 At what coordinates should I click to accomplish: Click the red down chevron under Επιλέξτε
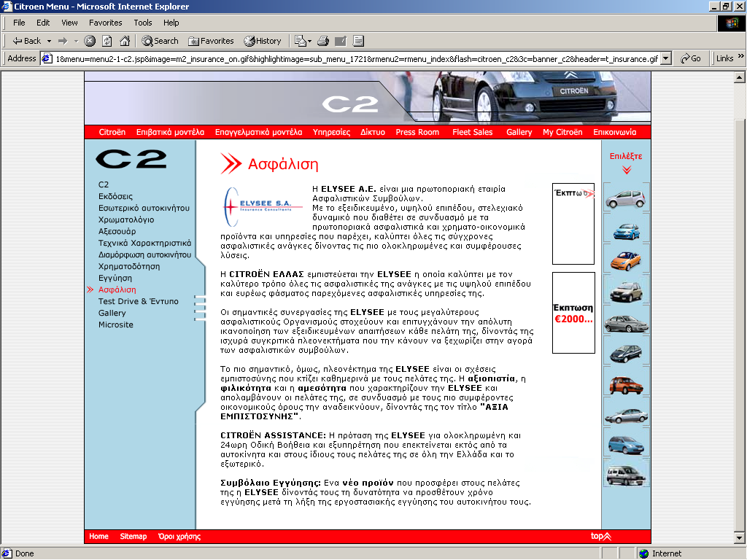click(x=627, y=170)
